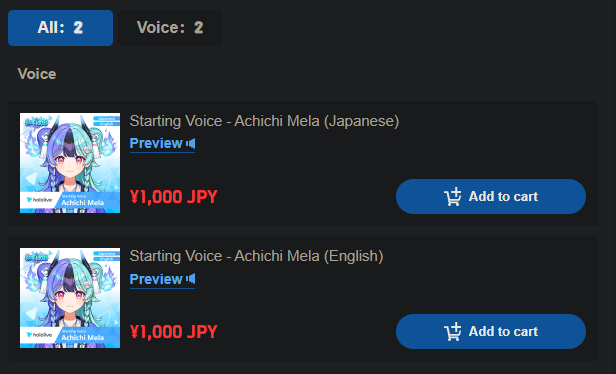Click the cart icon on the English voice button

coord(453,332)
